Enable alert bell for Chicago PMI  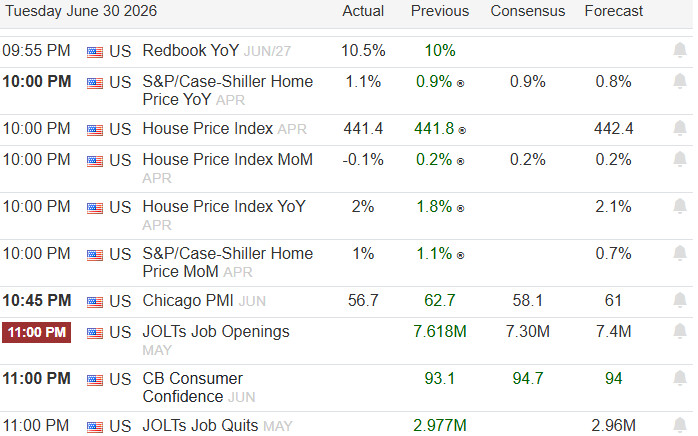(x=680, y=300)
